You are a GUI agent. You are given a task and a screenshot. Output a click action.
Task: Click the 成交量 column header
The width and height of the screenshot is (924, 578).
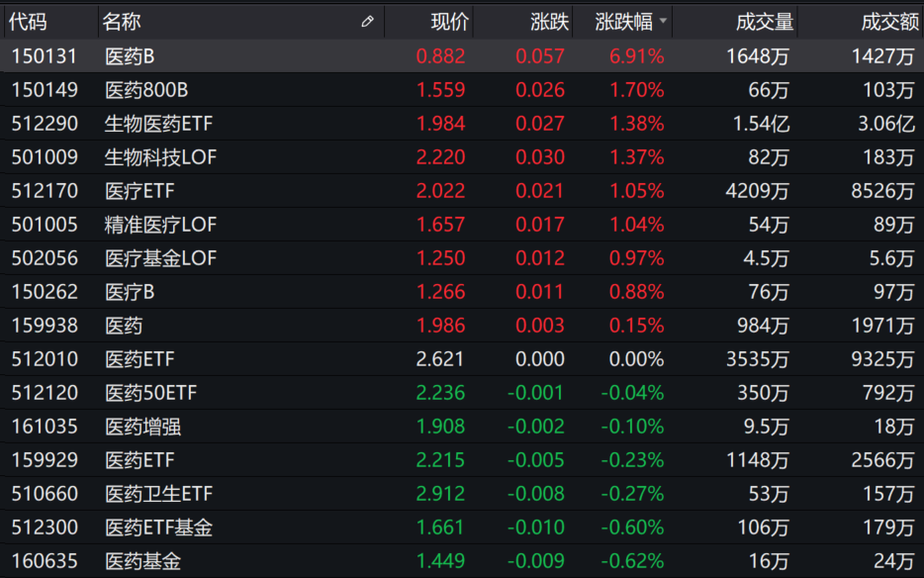pos(765,22)
